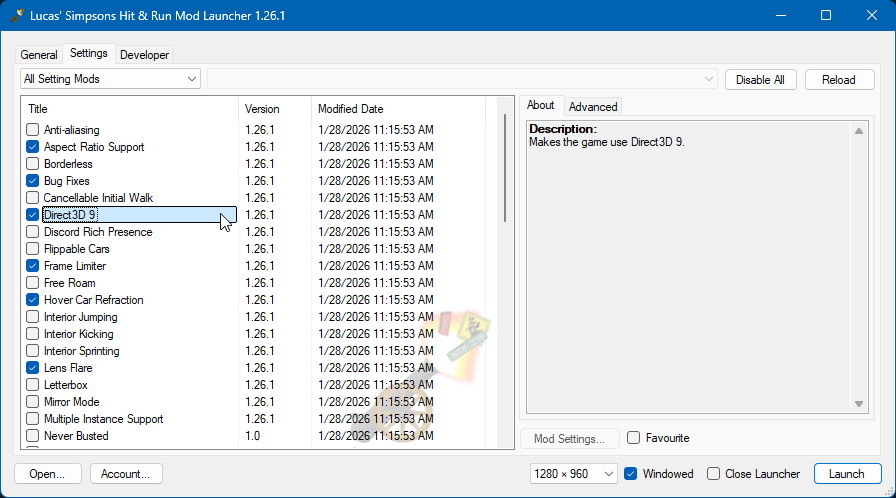This screenshot has width=896, height=498.
Task: Open the Account... dialog button
Action: click(x=126, y=474)
